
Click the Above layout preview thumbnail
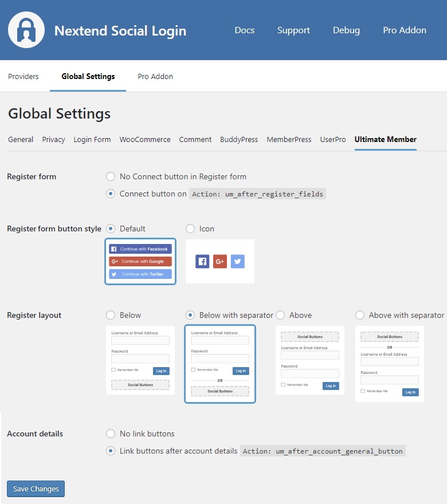click(310, 360)
